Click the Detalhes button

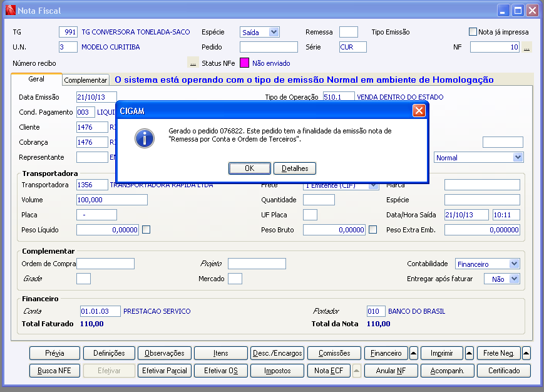click(x=295, y=168)
